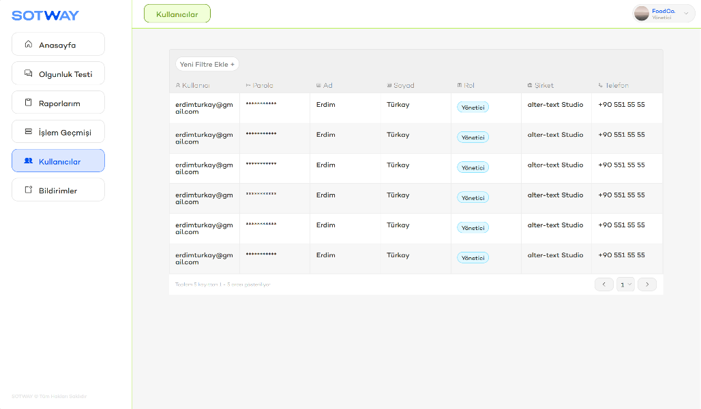Image resolution: width=701 pixels, height=409 pixels.
Task: Click the Kullanıcılar people icon
Action: (28, 160)
